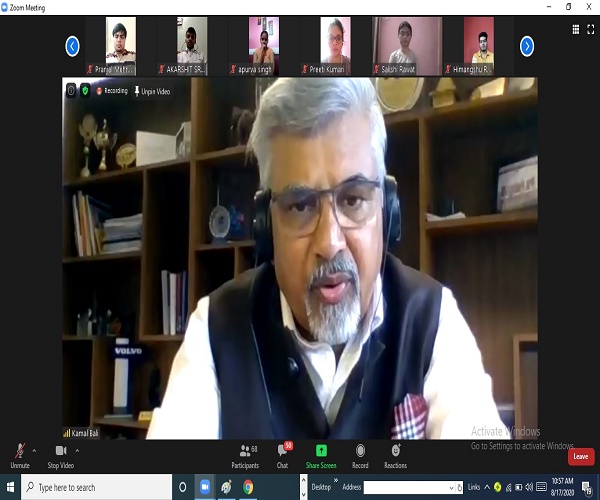Open the Reactions menu
600x500 pixels.
[x=395, y=456]
